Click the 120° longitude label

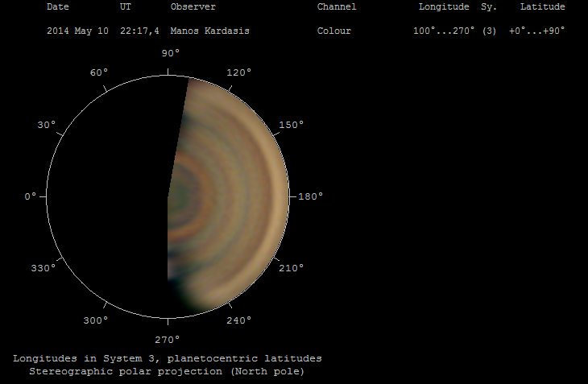pos(239,72)
